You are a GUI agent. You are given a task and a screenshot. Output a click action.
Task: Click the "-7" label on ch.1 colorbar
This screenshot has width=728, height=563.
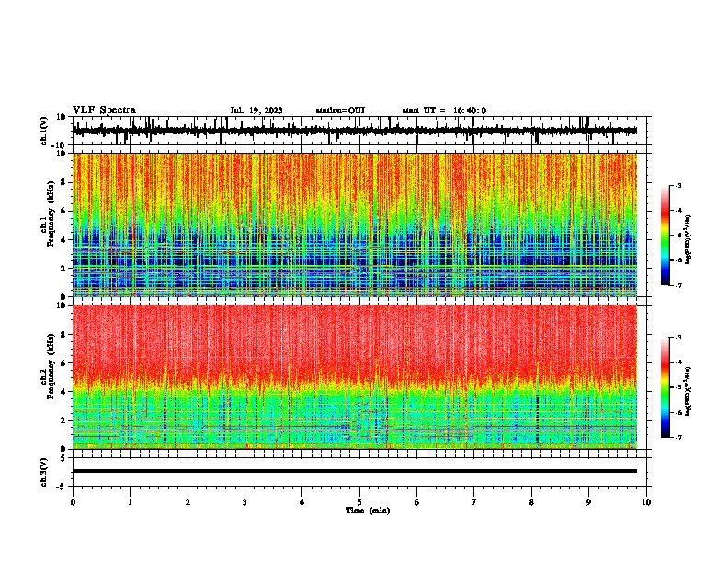677,285
